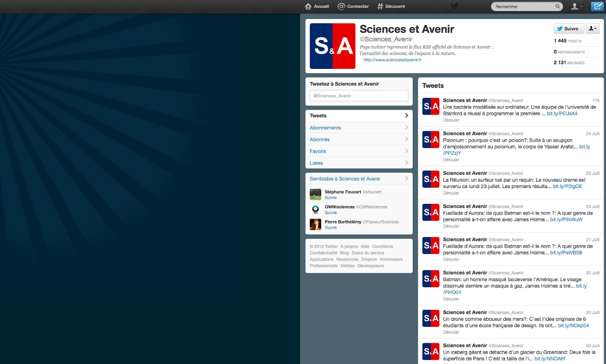Click chevron on the Abonnements row
Image resolution: width=606 pixels, height=364 pixels.
click(406, 128)
